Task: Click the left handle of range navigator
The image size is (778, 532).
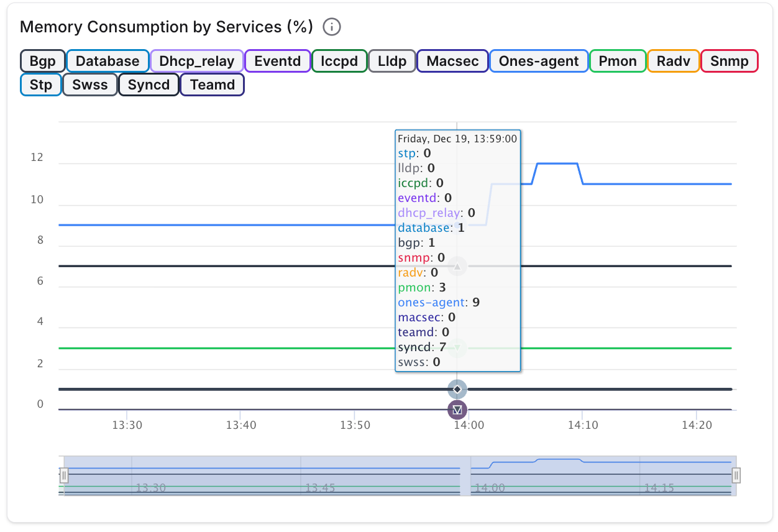Action: (63, 475)
